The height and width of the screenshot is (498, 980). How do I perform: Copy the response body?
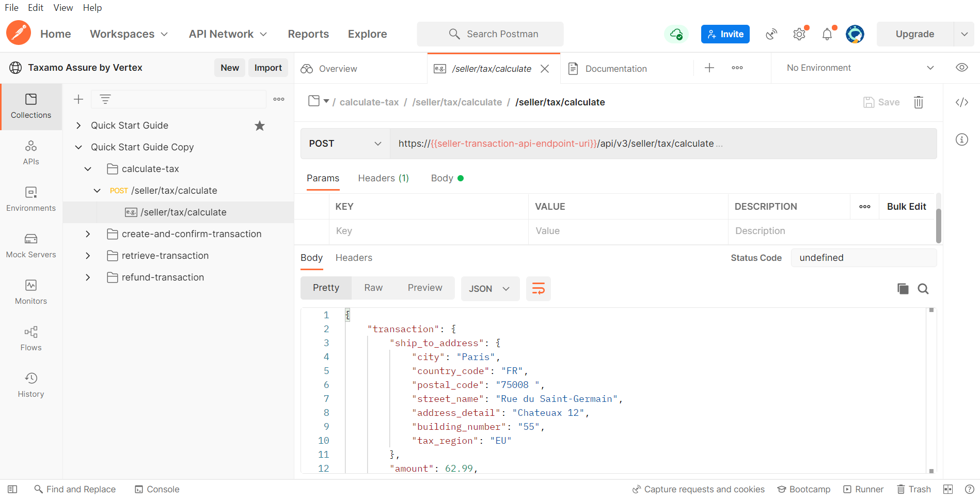[903, 289]
